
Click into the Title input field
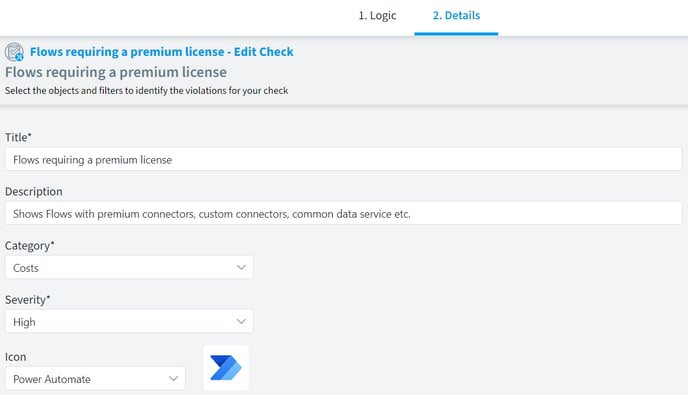pos(344,159)
